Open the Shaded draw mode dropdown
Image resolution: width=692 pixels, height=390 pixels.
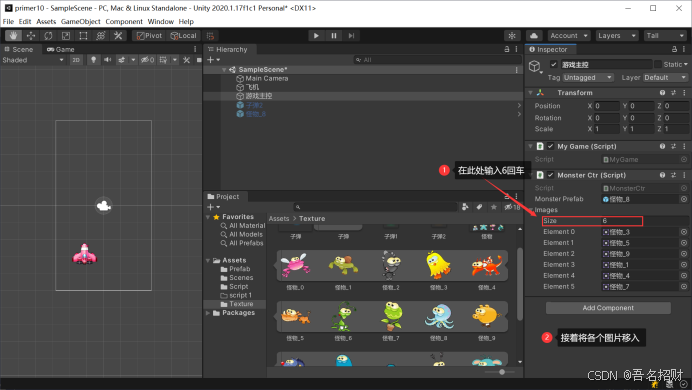click(33, 60)
